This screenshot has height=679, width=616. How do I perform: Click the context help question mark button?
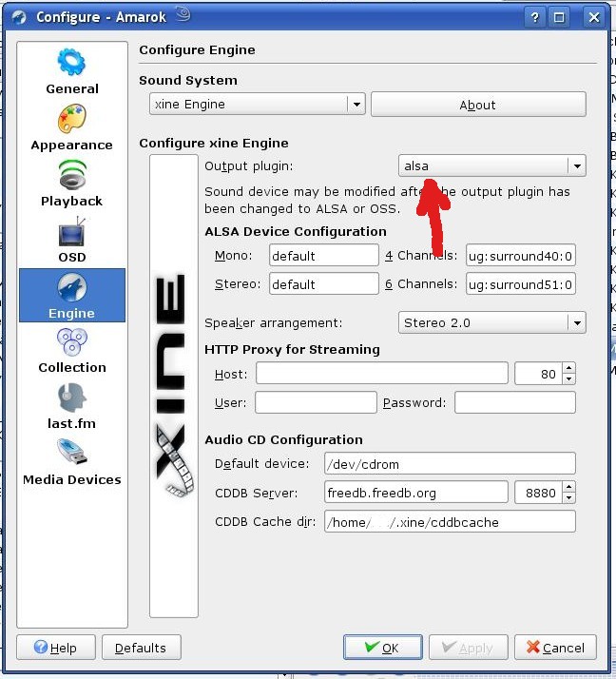click(x=535, y=17)
